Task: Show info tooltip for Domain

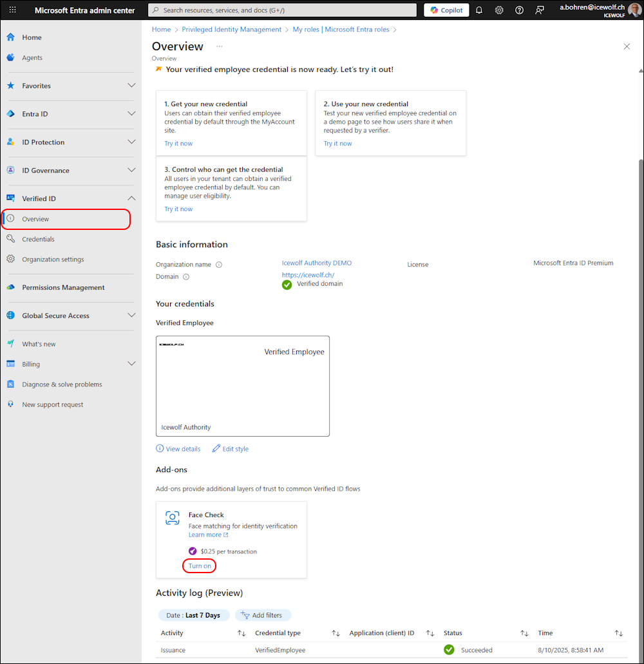Action: point(186,277)
